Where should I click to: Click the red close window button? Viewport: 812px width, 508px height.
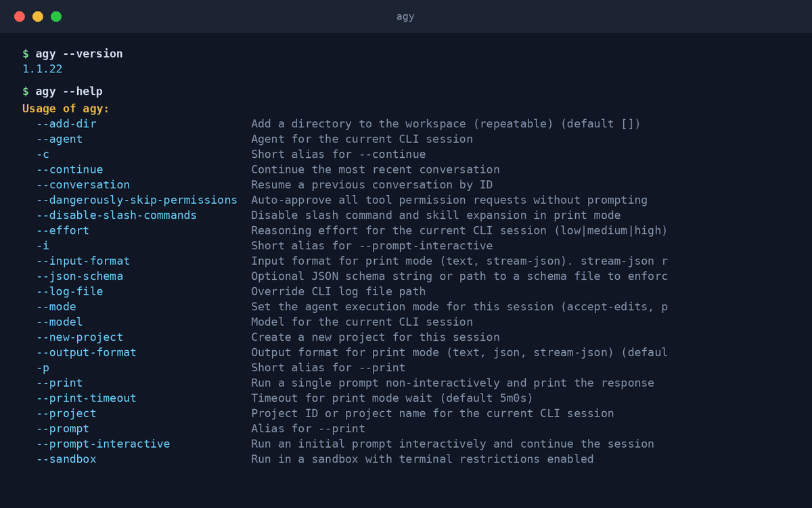pos(20,16)
